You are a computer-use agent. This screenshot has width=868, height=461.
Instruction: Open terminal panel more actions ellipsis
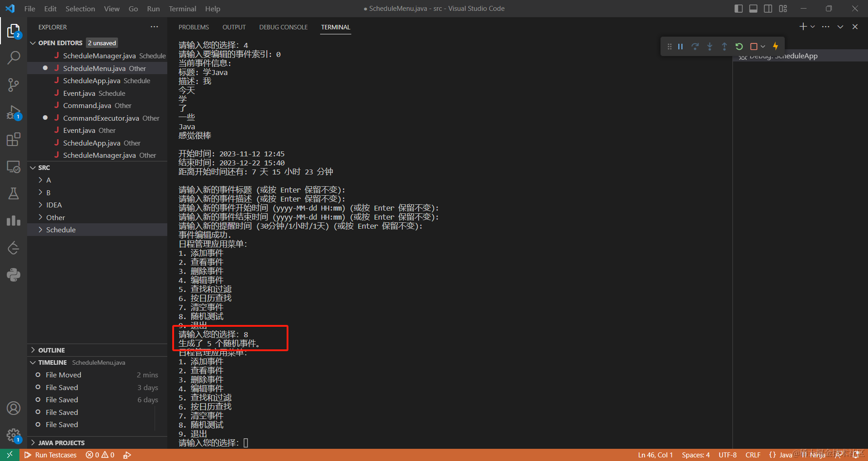click(826, 27)
